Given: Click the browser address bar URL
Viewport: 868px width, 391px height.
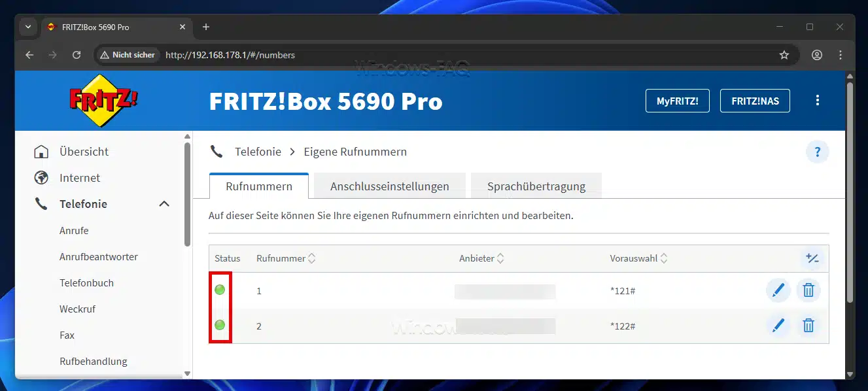Looking at the screenshot, I should (230, 55).
